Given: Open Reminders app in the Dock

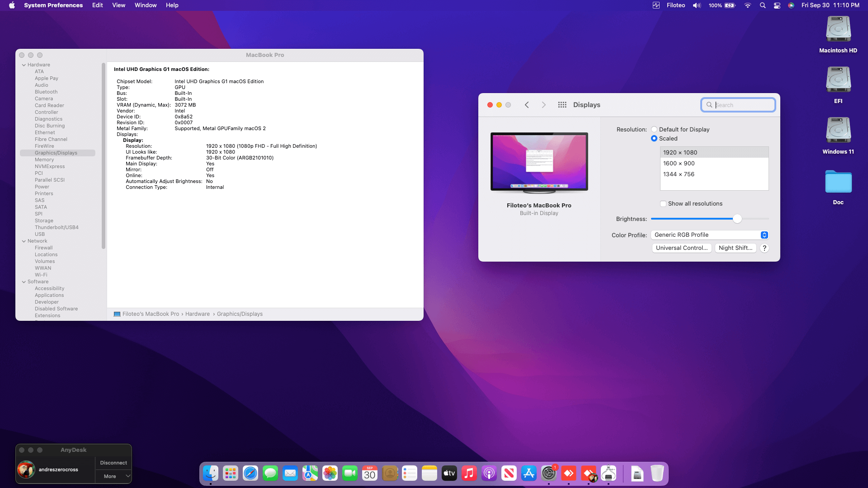Looking at the screenshot, I should [410, 473].
